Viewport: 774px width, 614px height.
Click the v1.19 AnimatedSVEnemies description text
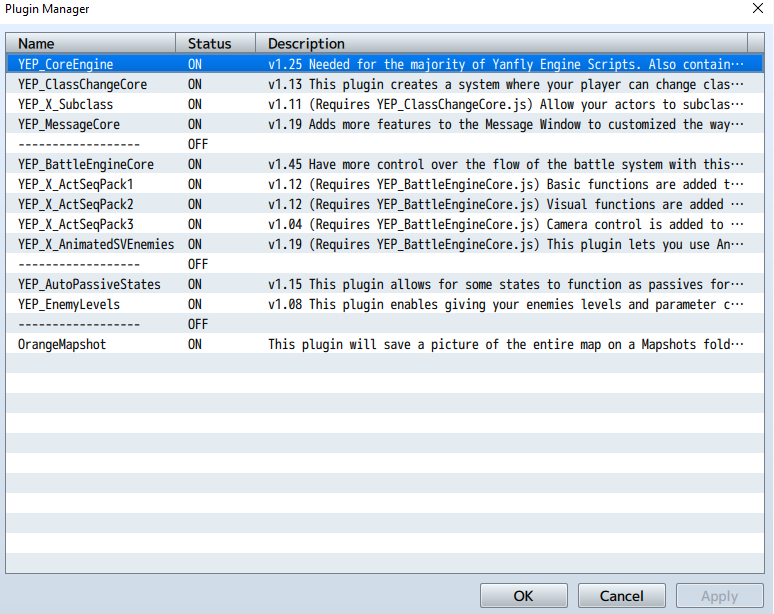506,244
